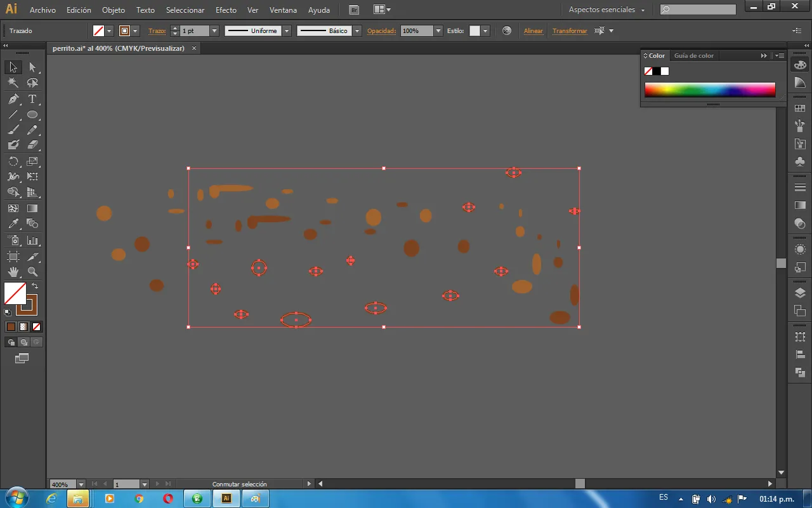Enable Draw Normal mode

[11, 342]
